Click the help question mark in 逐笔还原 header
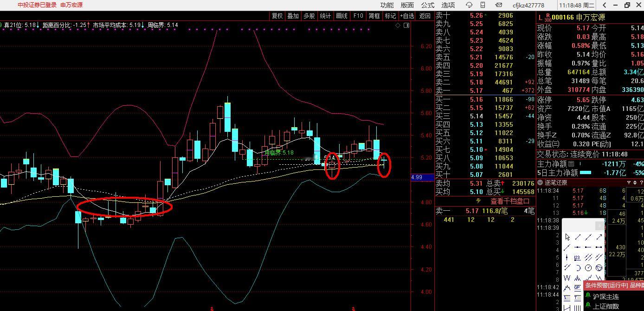This screenshot has width=644, height=311. click(641, 183)
